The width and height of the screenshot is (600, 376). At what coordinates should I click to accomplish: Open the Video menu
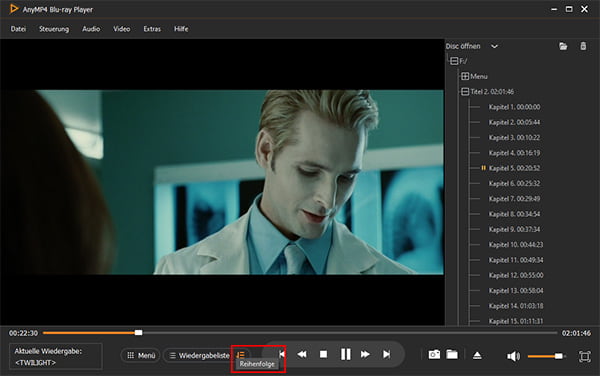click(x=122, y=29)
